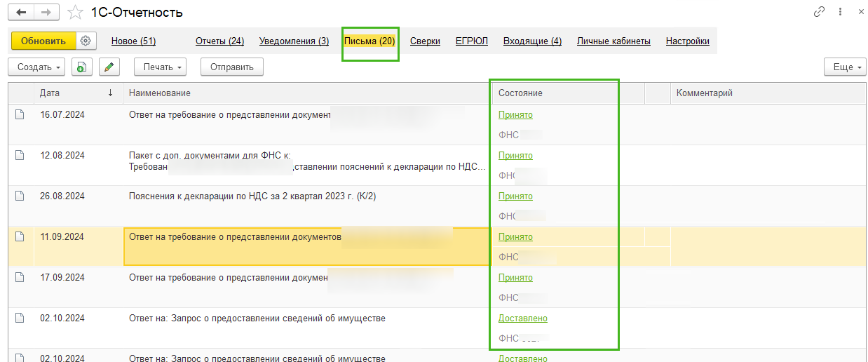Switch to the Новое (51) tab
The height and width of the screenshot is (362, 868).
click(133, 41)
